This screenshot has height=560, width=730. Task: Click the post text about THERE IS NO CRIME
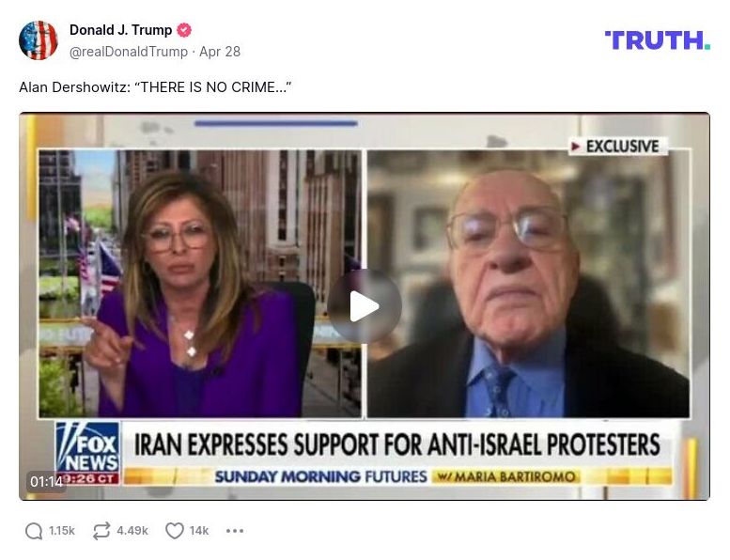click(x=155, y=87)
